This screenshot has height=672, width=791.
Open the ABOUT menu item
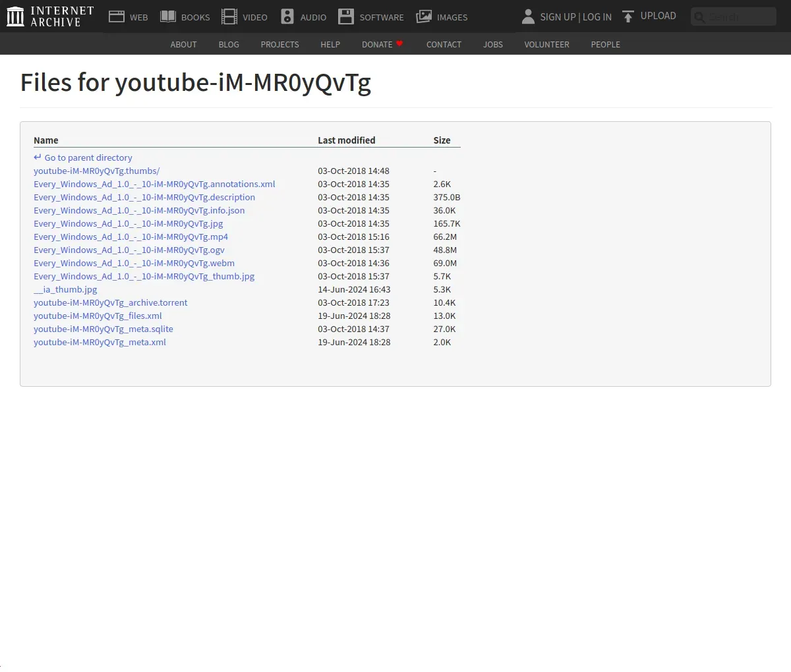coord(183,44)
